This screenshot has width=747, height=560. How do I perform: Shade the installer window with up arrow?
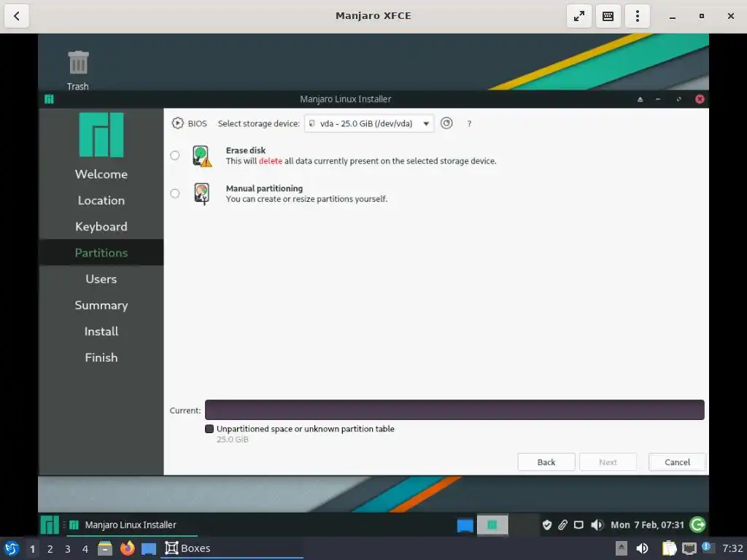(x=640, y=99)
